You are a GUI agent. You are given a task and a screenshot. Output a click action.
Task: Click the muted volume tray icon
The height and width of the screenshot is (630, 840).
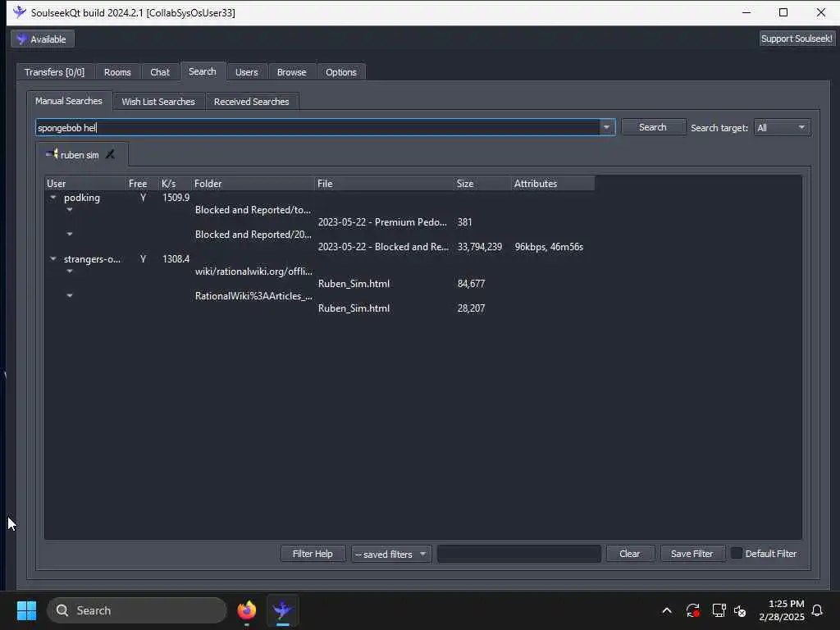point(741,610)
